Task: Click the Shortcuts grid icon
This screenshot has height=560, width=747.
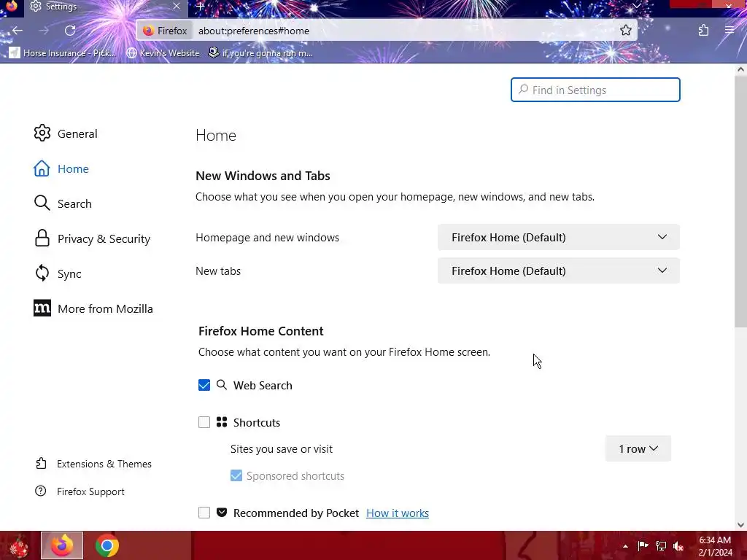Action: click(x=222, y=422)
